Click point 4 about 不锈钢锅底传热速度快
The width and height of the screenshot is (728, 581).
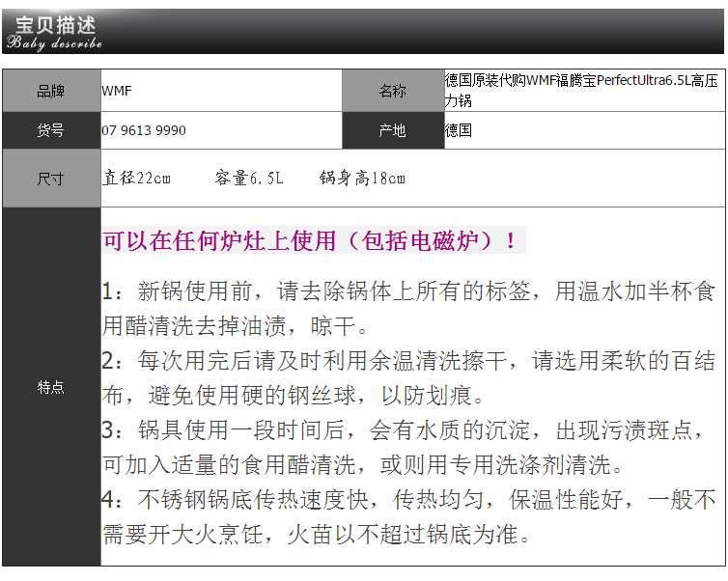408,500
